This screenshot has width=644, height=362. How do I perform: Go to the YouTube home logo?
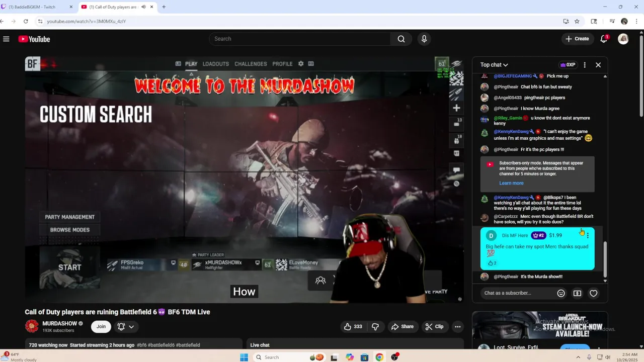(34, 39)
